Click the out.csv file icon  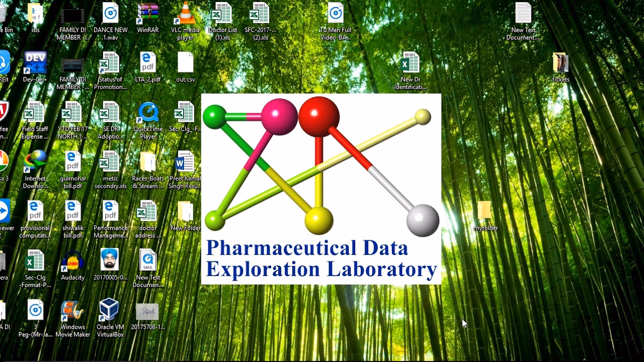click(185, 64)
